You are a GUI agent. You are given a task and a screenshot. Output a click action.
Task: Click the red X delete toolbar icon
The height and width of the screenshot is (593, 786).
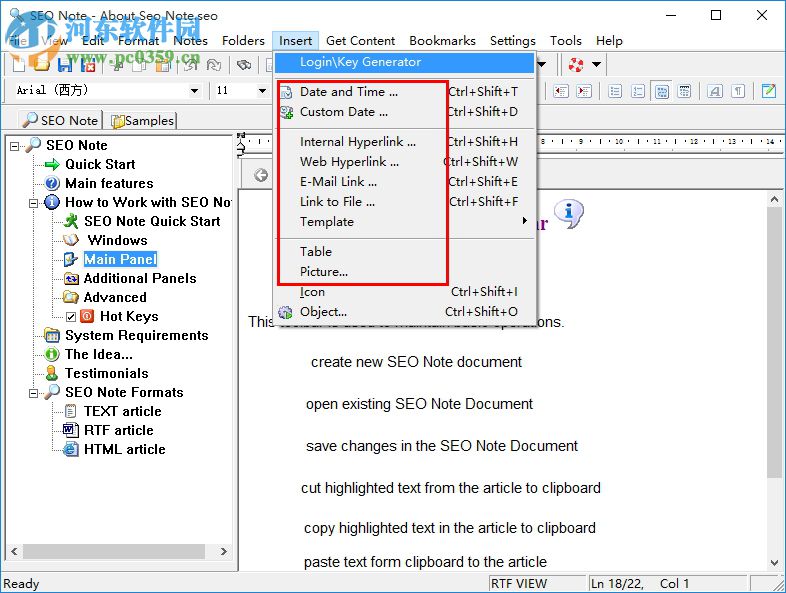pos(88,65)
